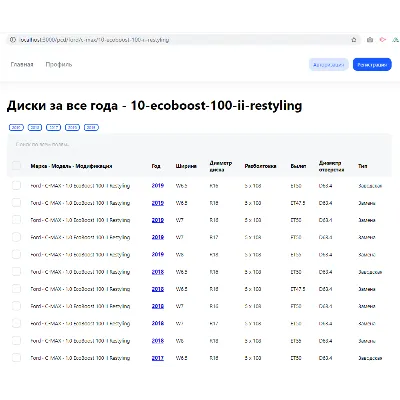The image size is (400, 400).
Task: Open 2019 link in W6.5 ET50 row
Action: tap(158, 186)
